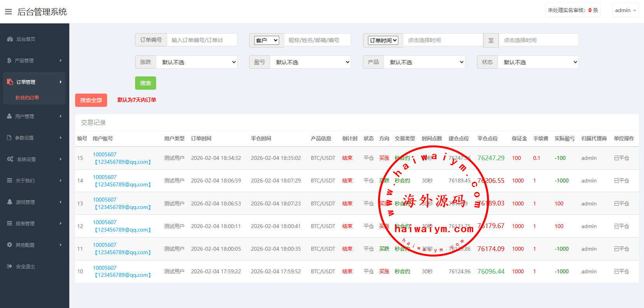The height and width of the screenshot is (308, 644).
Task: Click the user icon beside 用户管理
Action: click(10, 116)
